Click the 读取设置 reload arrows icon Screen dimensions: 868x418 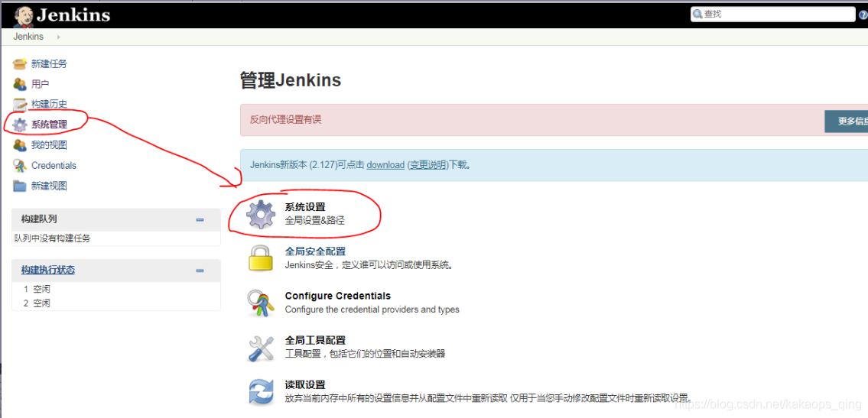(261, 392)
